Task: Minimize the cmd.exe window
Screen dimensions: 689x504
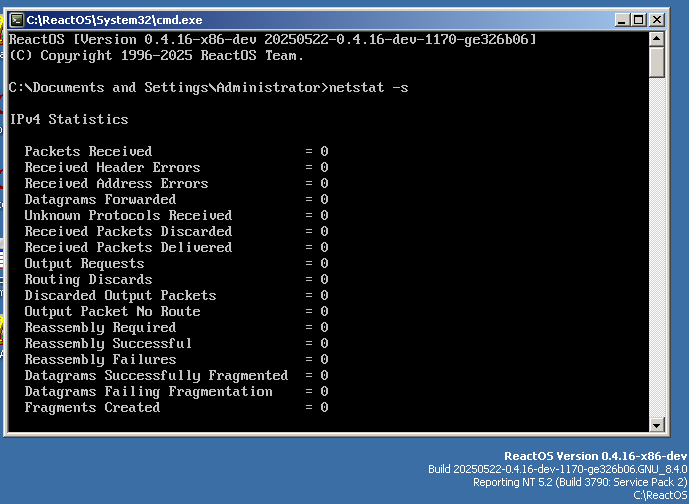Action: point(621,20)
